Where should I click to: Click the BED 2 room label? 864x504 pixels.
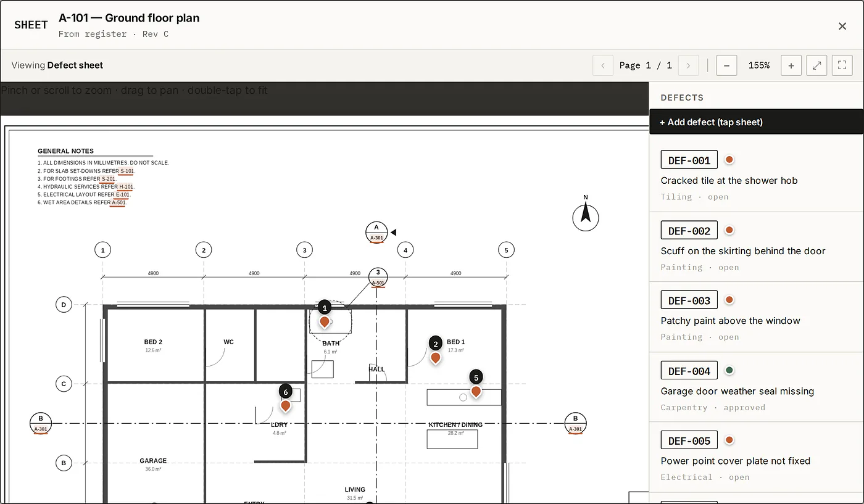pos(153,342)
